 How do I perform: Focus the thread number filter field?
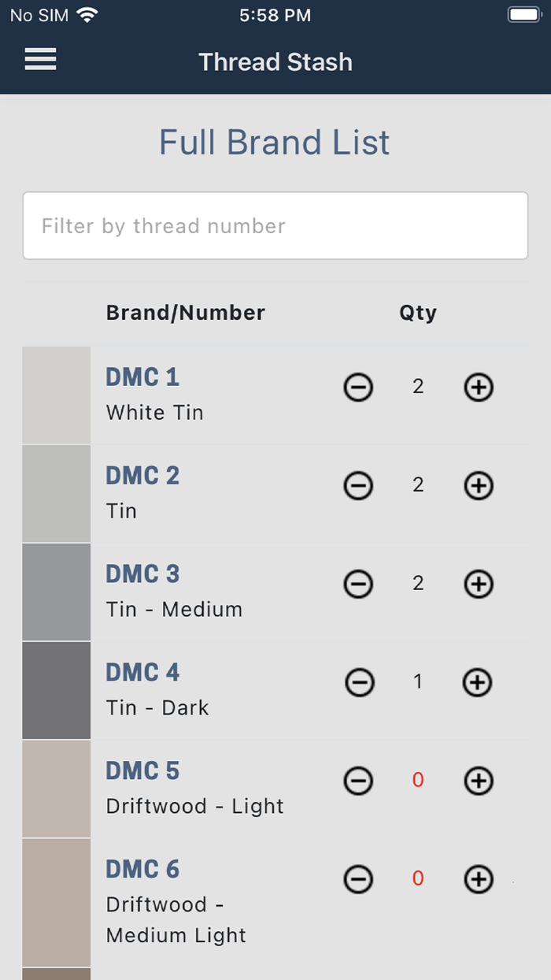[275, 226]
